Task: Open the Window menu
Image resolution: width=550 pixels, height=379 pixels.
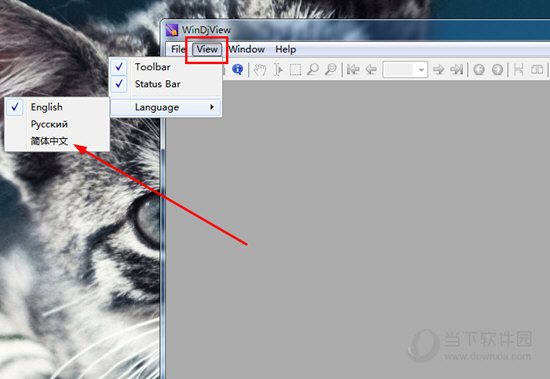Action: pyautogui.click(x=247, y=49)
